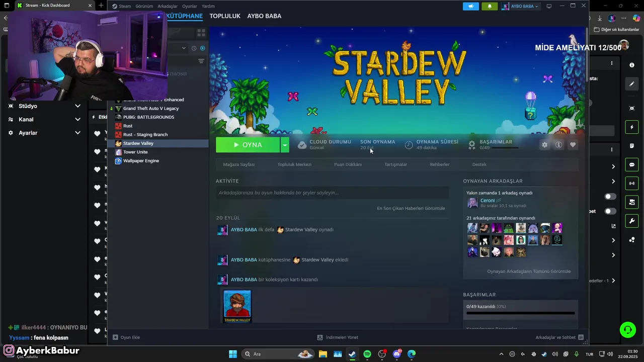Image resolution: width=644 pixels, height=362 pixels.
Task: Click the Kick dashboard info icon
Action: (x=632, y=65)
